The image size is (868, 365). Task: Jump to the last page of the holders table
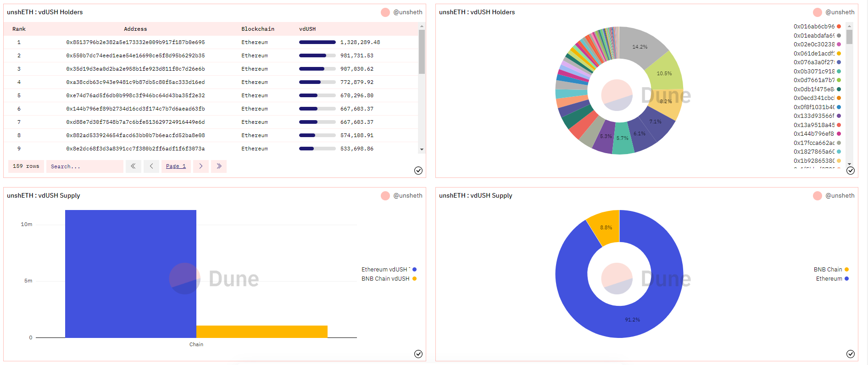click(219, 166)
